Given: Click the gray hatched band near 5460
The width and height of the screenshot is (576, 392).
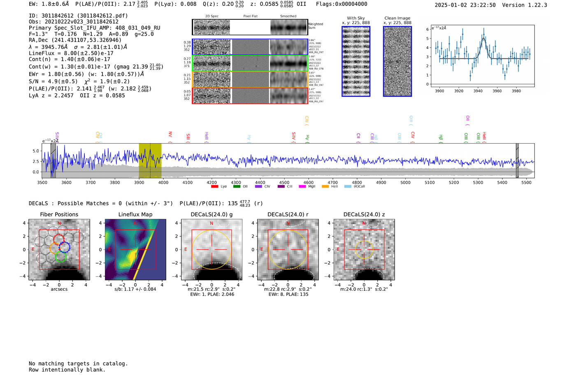Looking at the screenshot, I should (x=517, y=160).
